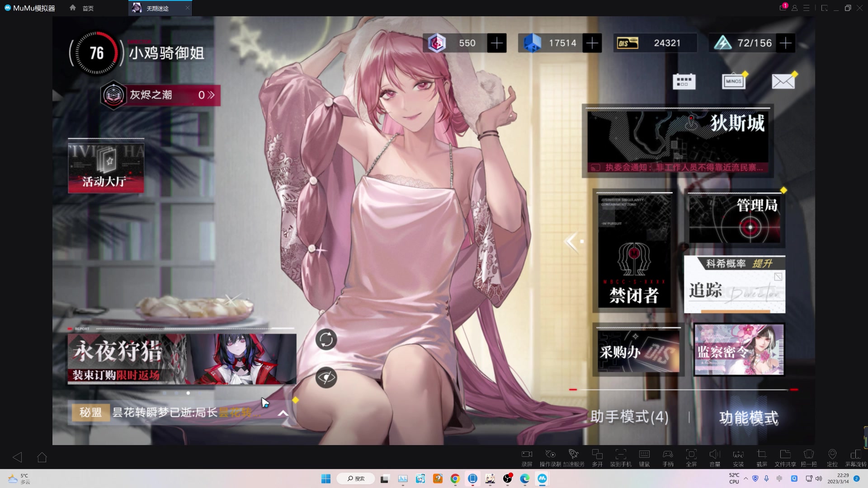Open the in-game calendar icon
The height and width of the screenshot is (488, 868).
[x=684, y=82]
